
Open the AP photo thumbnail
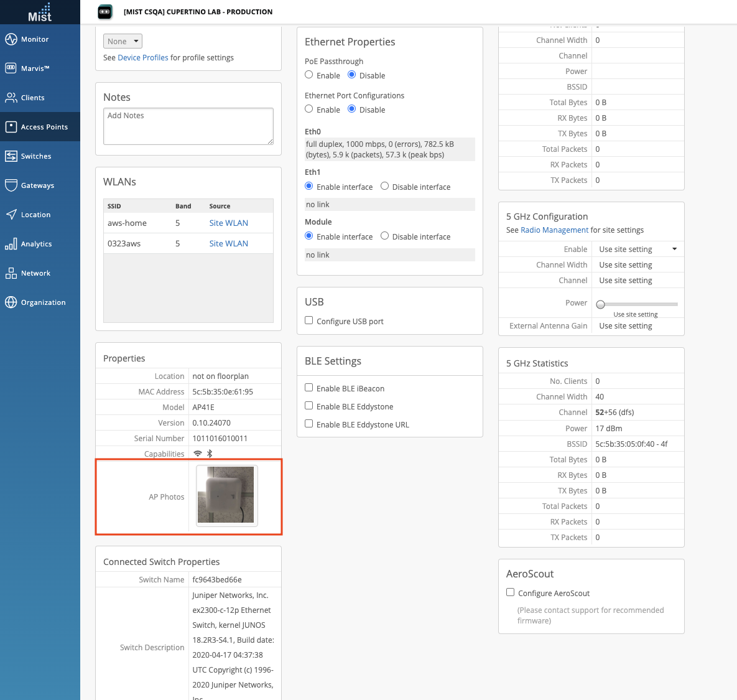pos(226,495)
